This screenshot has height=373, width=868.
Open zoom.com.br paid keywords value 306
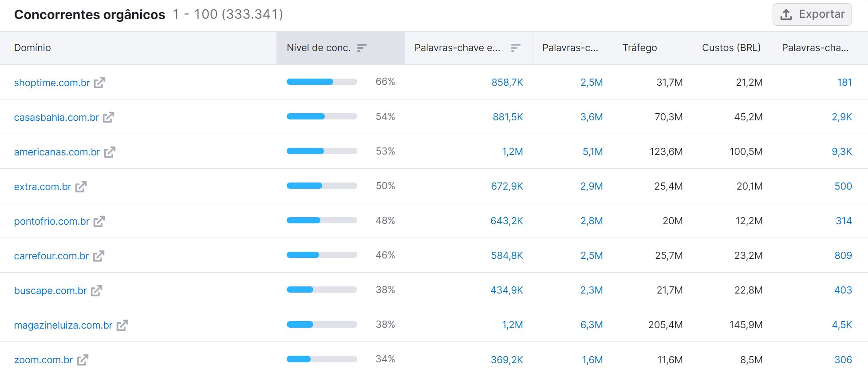(x=843, y=360)
